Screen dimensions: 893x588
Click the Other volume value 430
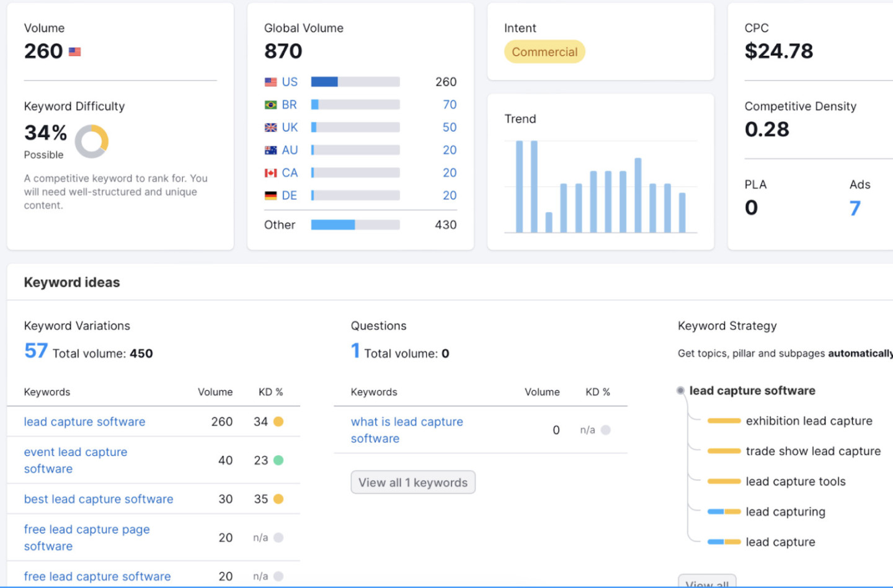pyautogui.click(x=446, y=225)
